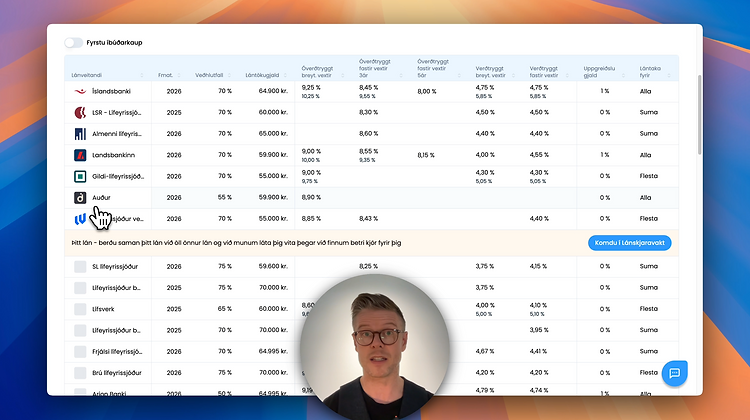Viewport: 750px width, 420px height.
Task: Click the LSR Lífeyrissjóður logo icon
Action: pos(80,112)
